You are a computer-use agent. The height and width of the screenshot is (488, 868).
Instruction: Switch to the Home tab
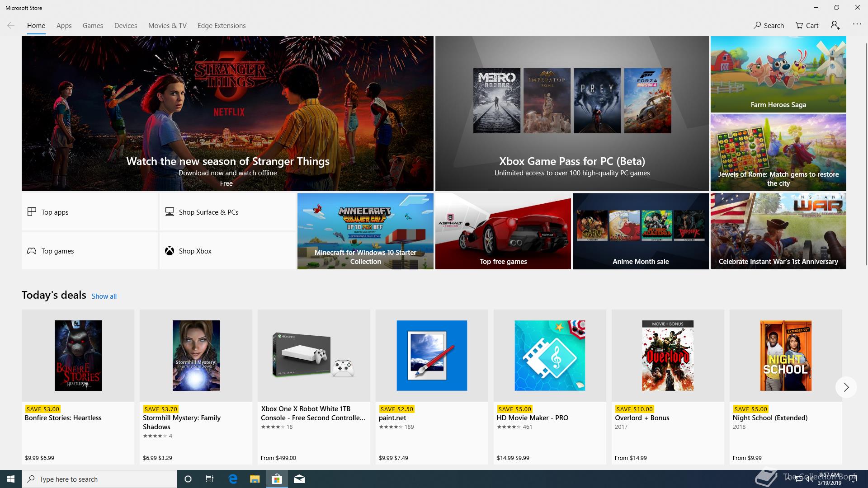[x=36, y=26]
